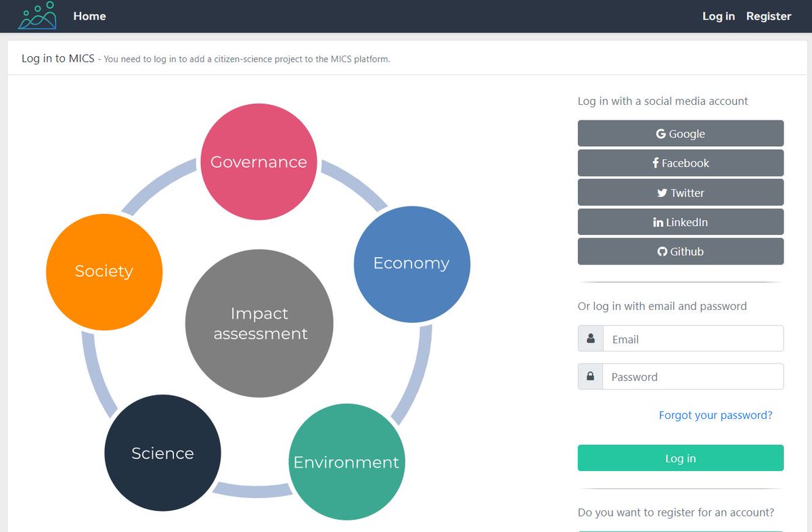Viewport: 812px width, 532px height.
Task: Submit with the green Log in button
Action: (681, 458)
